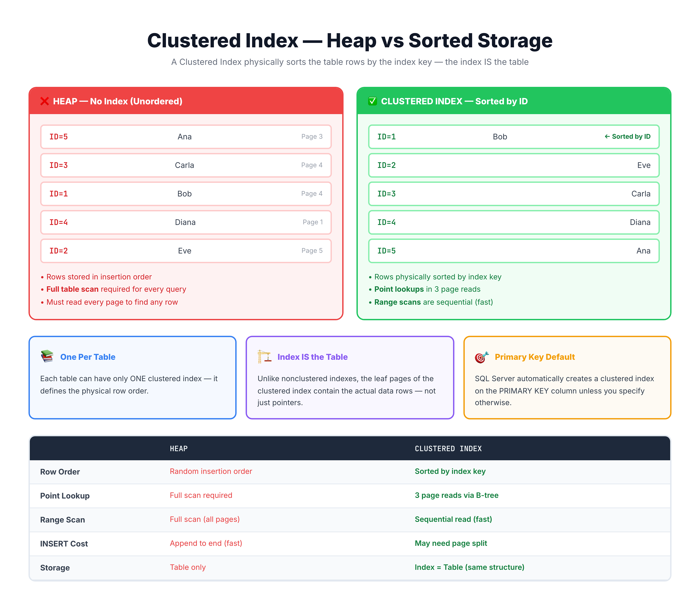700x610 pixels.
Task: Click the crane icon beside Index IS the Table
Action: point(264,356)
